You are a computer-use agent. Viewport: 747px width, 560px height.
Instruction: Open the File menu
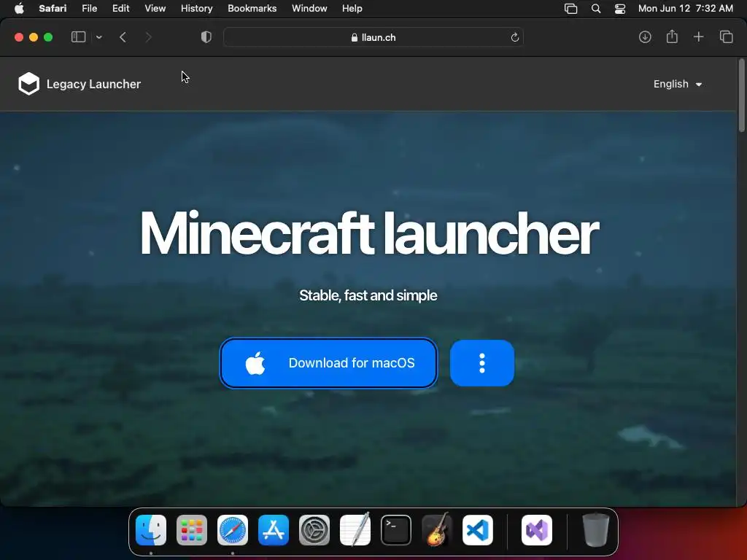click(x=89, y=8)
